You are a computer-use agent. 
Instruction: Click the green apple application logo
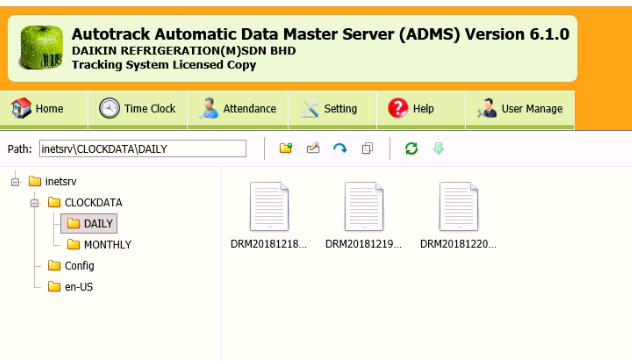pyautogui.click(x=41, y=48)
